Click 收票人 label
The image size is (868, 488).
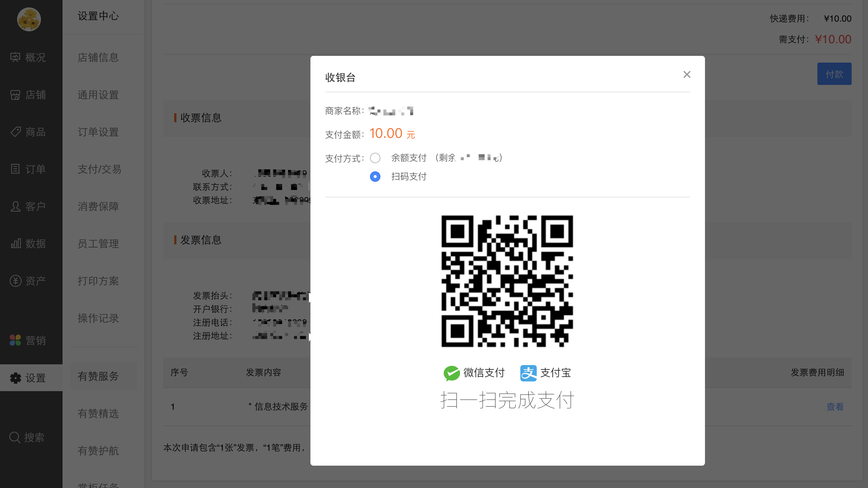pos(217,174)
